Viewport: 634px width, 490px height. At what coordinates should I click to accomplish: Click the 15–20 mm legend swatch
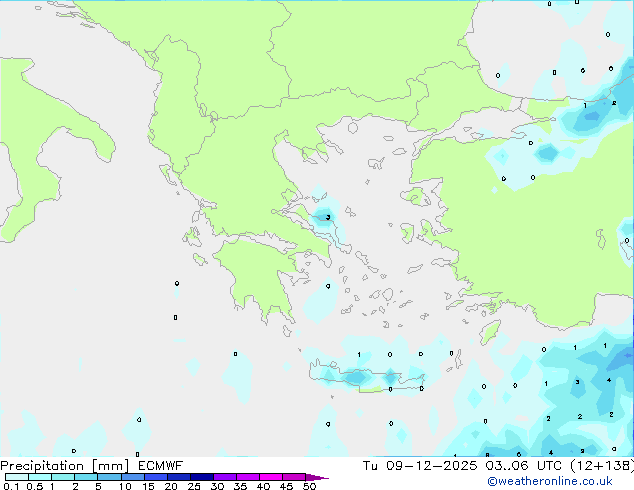point(155,477)
